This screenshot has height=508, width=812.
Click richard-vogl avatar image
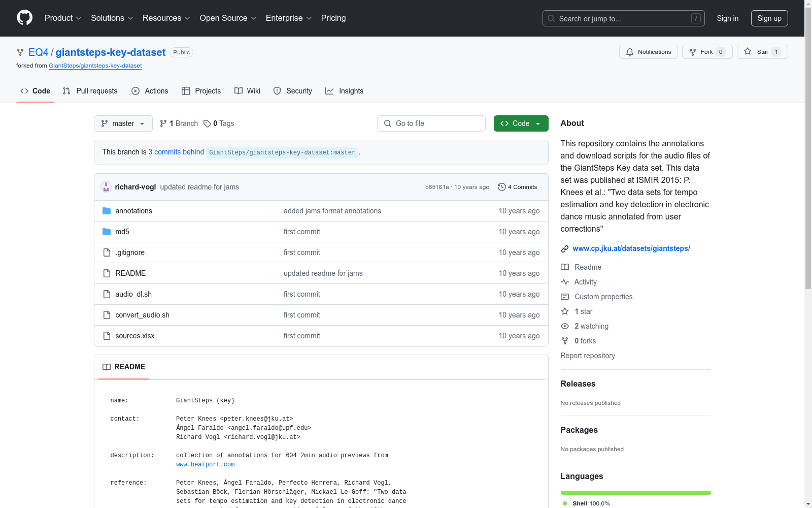(x=106, y=187)
